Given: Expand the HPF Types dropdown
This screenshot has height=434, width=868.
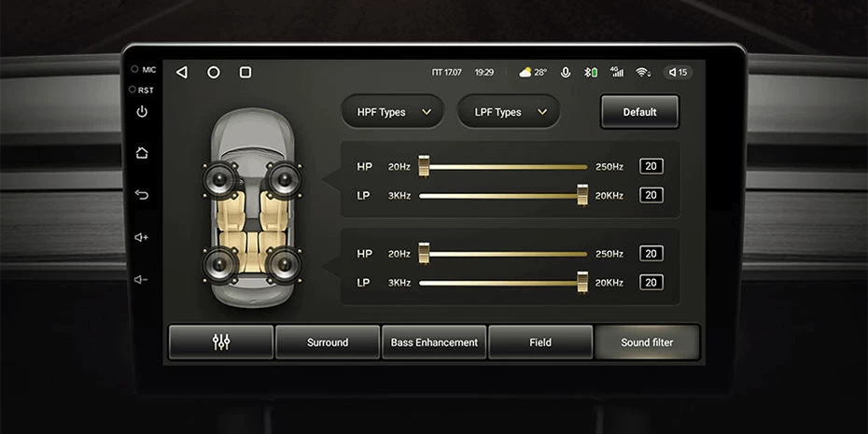Looking at the screenshot, I should pos(392,112).
